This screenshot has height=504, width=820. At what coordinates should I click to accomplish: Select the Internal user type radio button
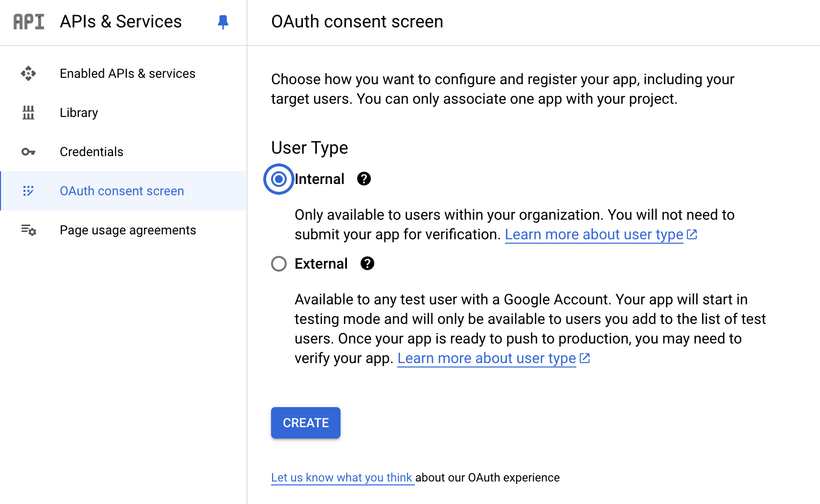278,180
